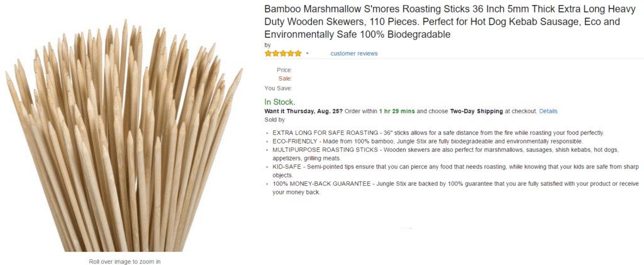Click the bold "Two-Day Shipping" text
The width and height of the screenshot is (644, 265).
[476, 111]
